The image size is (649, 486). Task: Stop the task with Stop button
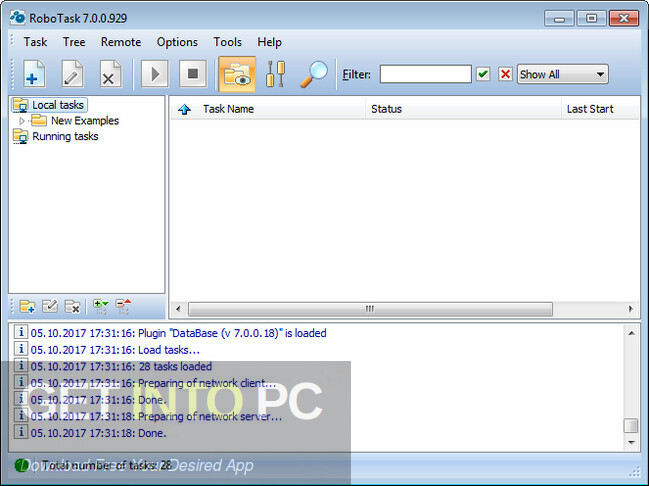[x=193, y=74]
